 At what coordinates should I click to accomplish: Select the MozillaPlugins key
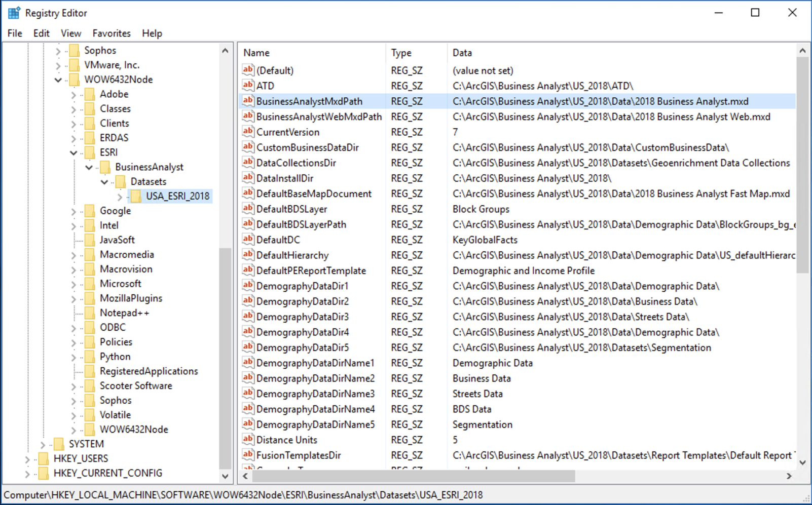pos(131,298)
